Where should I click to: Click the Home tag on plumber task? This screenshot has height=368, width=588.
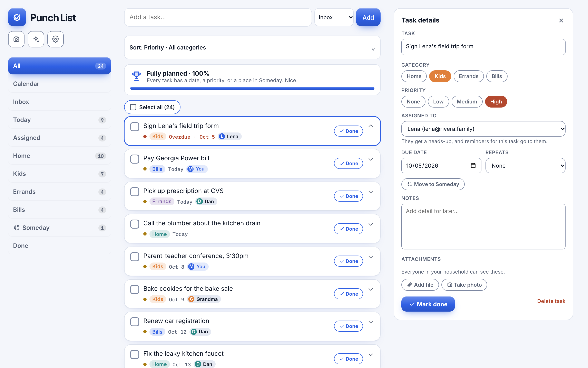click(x=159, y=234)
